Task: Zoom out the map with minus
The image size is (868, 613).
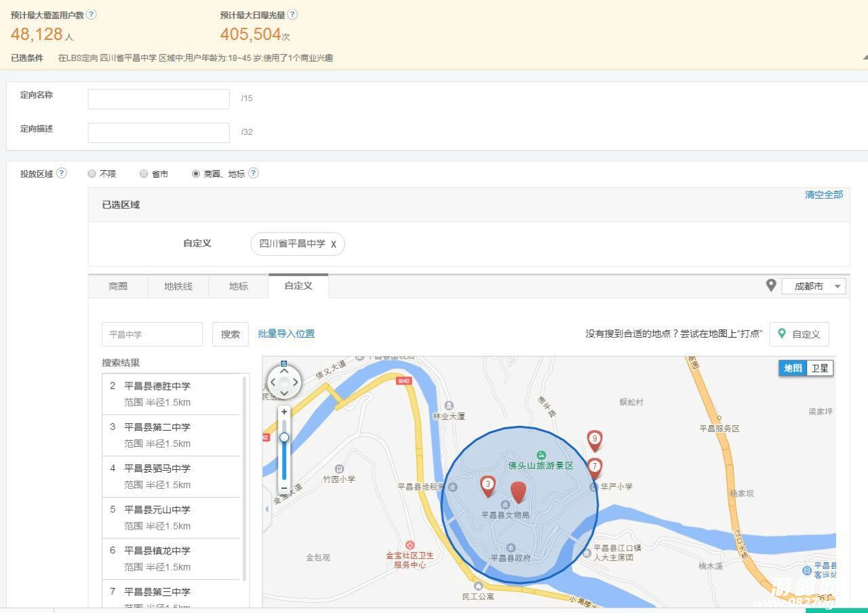Action: (x=284, y=488)
